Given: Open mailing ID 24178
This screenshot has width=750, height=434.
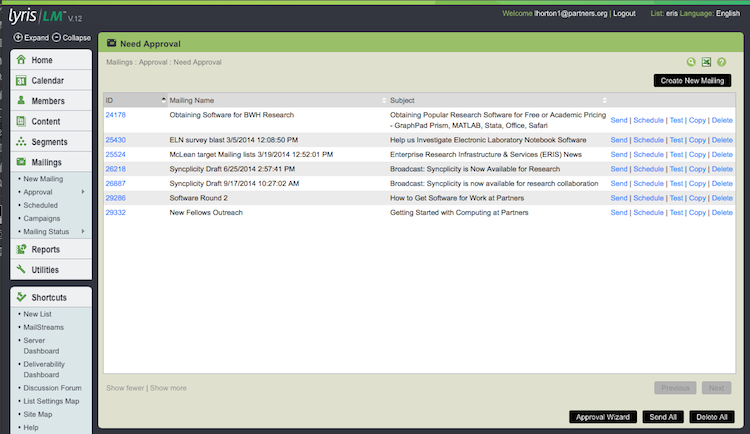Looking at the screenshot, I should pyautogui.click(x=116, y=115).
